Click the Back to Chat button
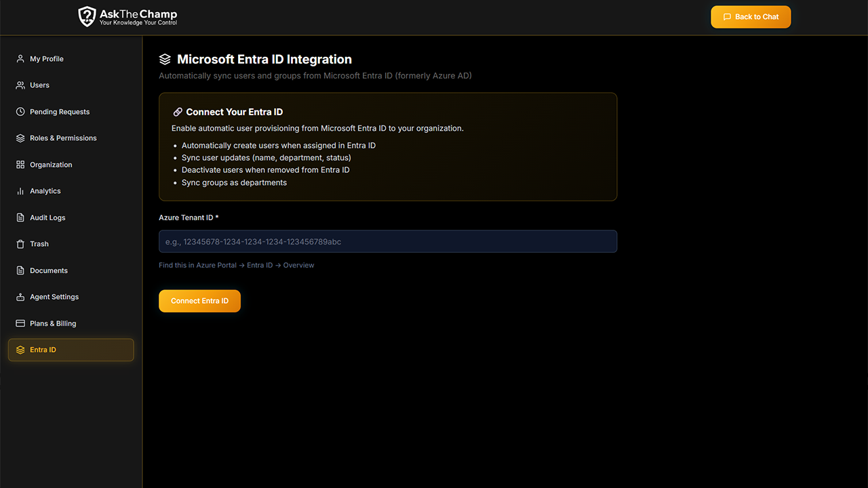Image resolution: width=868 pixels, height=488 pixels. (751, 17)
